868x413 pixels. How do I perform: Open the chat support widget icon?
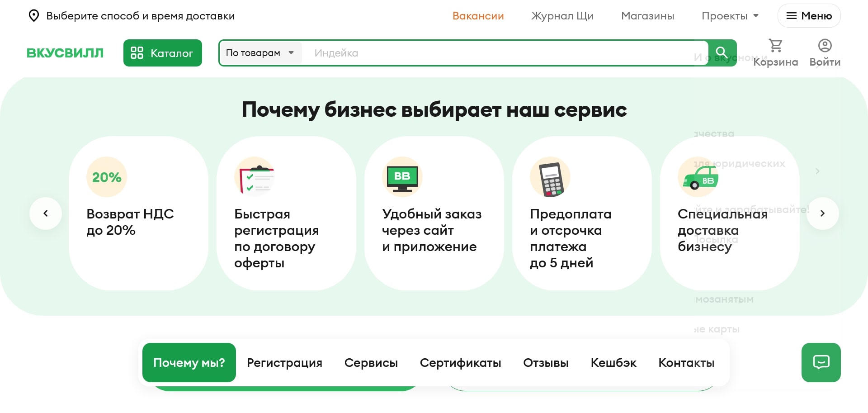tap(821, 362)
